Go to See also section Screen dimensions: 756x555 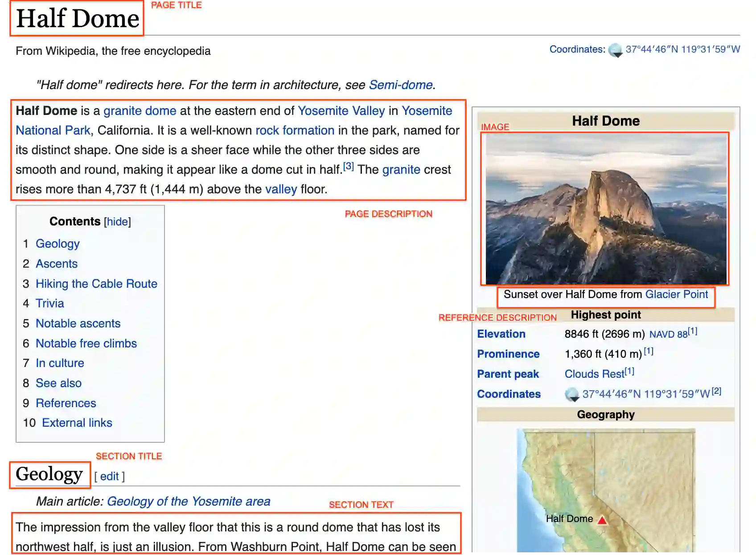[58, 383]
